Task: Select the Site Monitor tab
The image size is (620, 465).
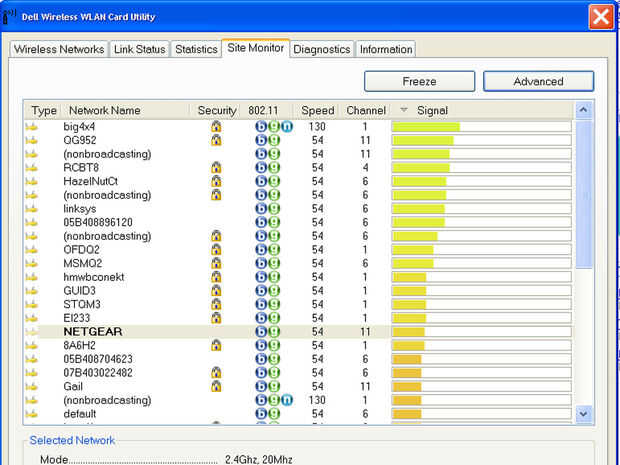Action: tap(255, 48)
